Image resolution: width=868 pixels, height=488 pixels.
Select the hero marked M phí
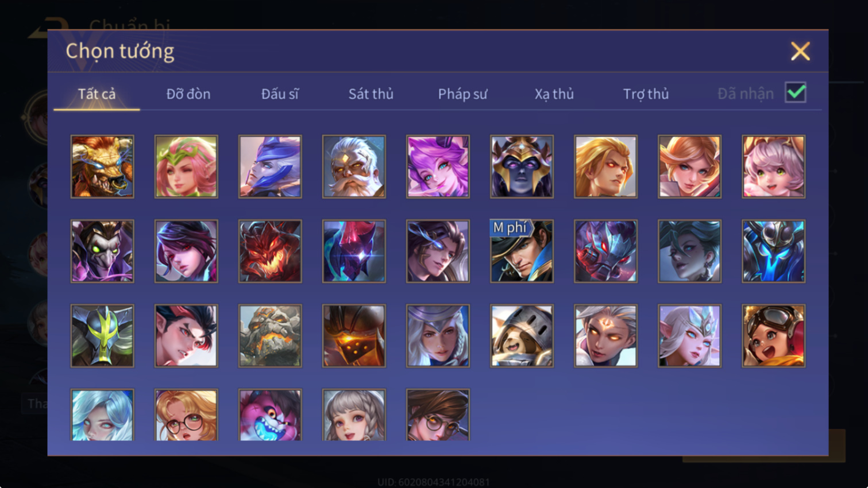pyautogui.click(x=522, y=251)
